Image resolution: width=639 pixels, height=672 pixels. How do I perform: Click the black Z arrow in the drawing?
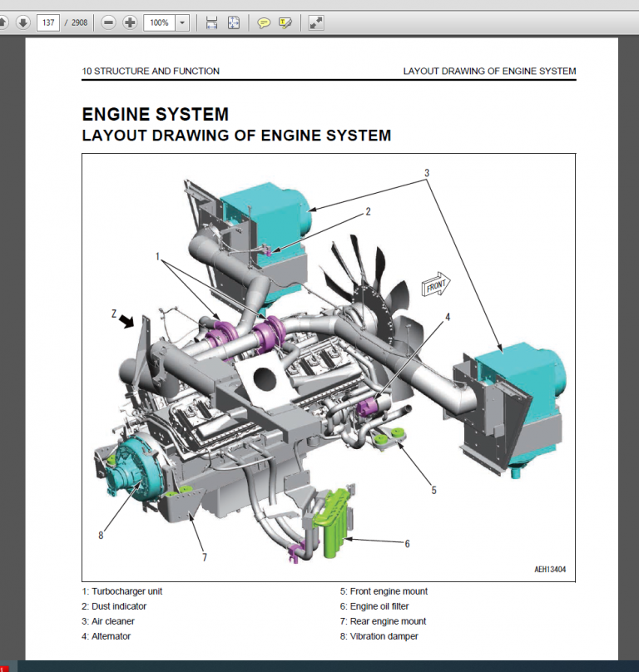126,319
